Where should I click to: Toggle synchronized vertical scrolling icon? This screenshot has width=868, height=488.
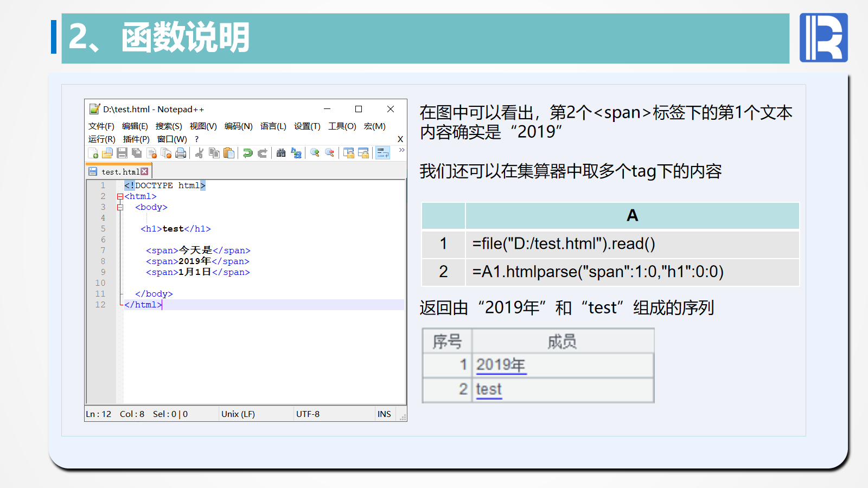(349, 153)
